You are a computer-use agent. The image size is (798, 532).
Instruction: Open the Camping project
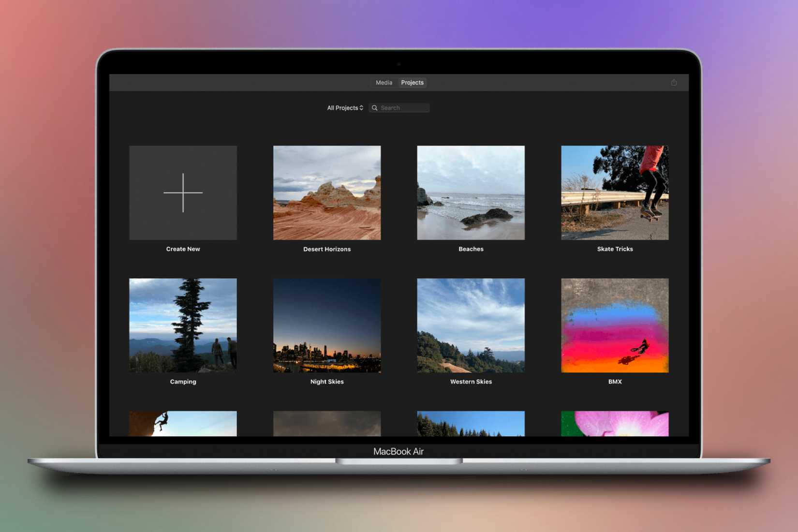pos(183,325)
